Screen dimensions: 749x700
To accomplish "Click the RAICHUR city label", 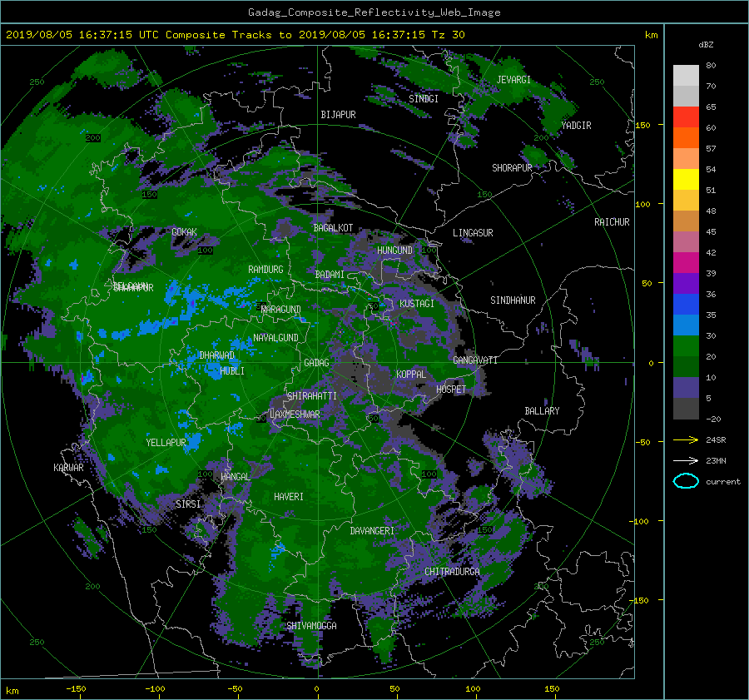I will pos(612,222).
